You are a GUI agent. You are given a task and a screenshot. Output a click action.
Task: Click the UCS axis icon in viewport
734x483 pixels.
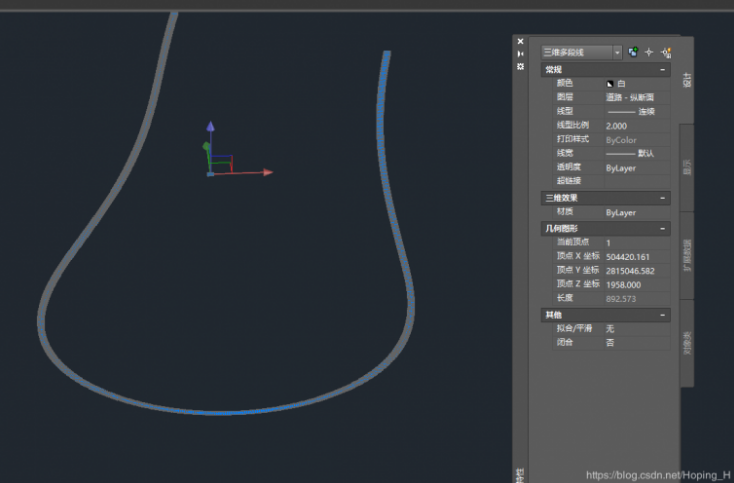tap(237, 151)
